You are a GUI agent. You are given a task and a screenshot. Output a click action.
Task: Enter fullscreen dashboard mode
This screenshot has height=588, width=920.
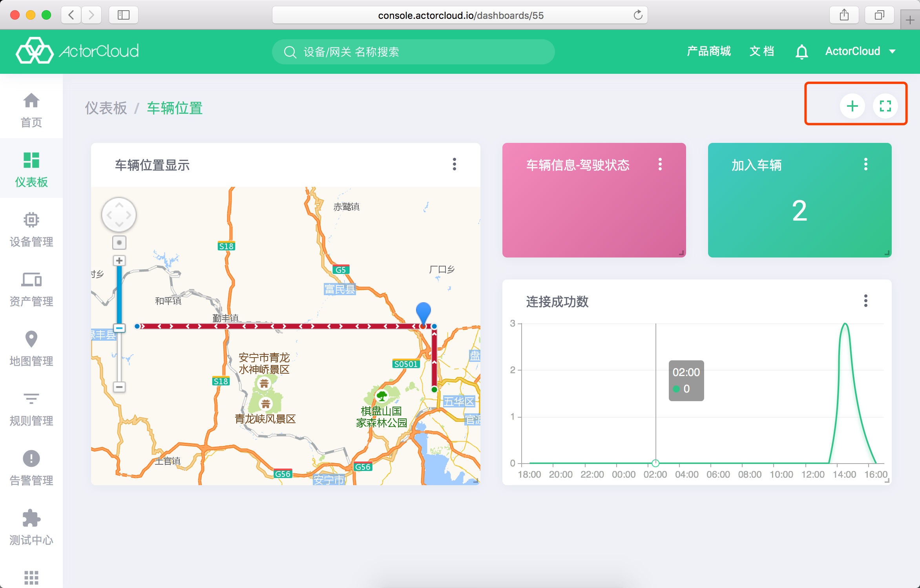885,106
